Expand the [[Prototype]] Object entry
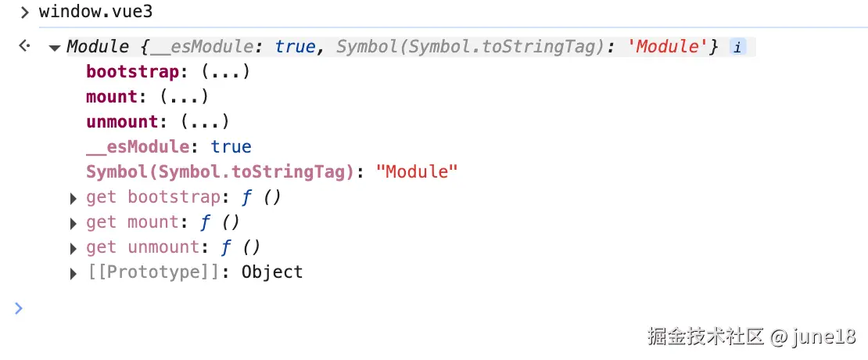The image size is (868, 360). [x=74, y=273]
